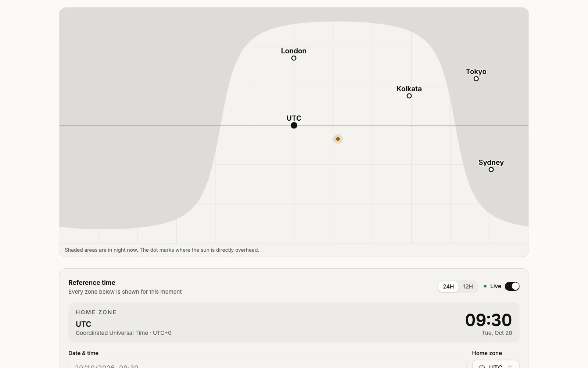Select the Tokyo marker on the map
This screenshot has height=368, width=588.
(x=476, y=79)
